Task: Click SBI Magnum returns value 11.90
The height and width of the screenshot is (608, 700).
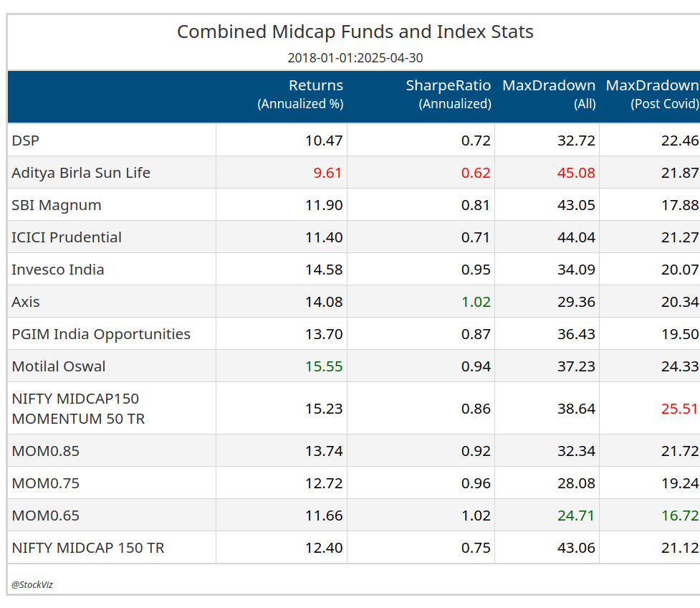Action: click(324, 205)
